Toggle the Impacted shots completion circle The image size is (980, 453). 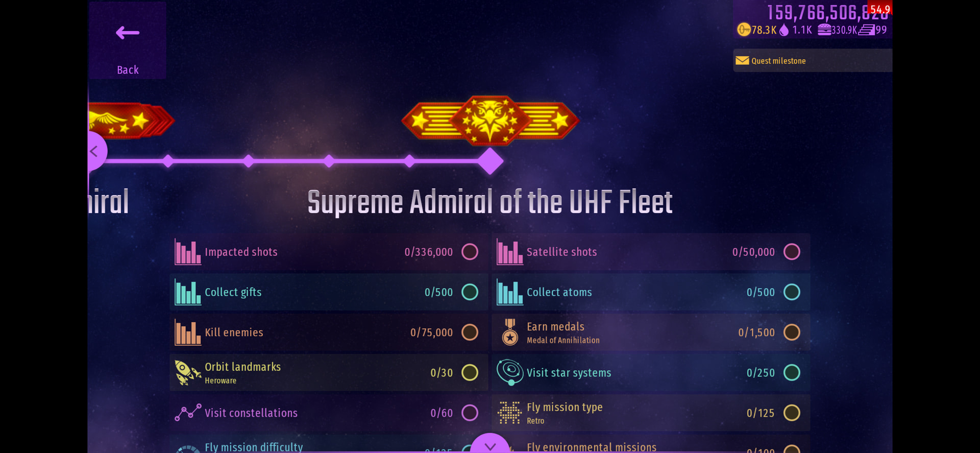click(470, 252)
